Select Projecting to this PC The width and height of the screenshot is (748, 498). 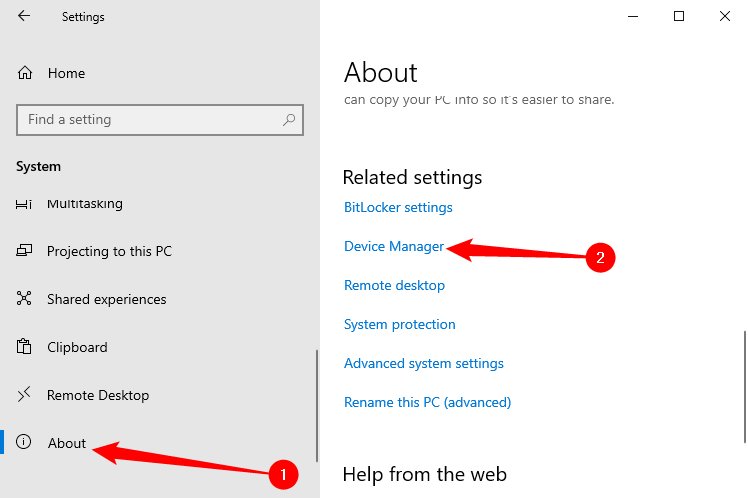(x=109, y=252)
